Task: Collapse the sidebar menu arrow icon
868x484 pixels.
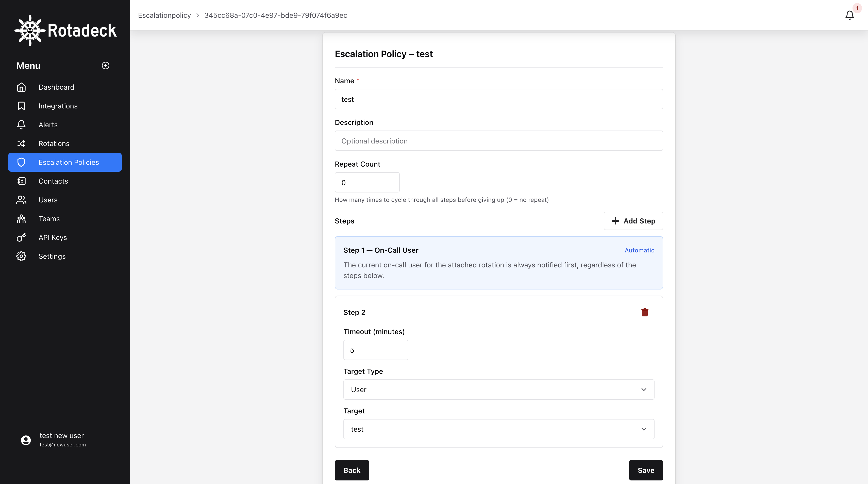Action: click(x=106, y=65)
